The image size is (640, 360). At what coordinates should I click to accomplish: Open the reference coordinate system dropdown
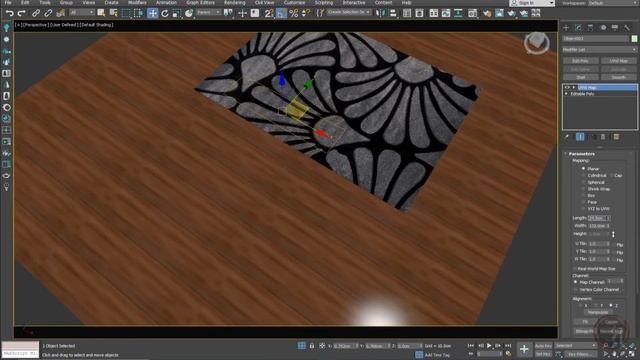pos(208,13)
